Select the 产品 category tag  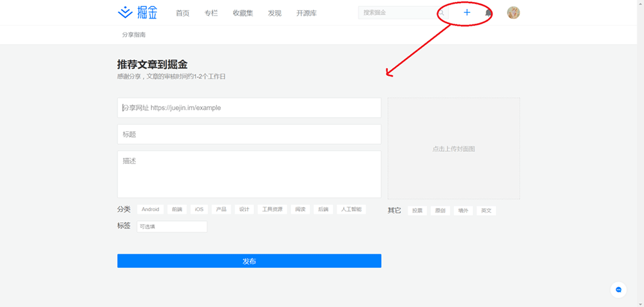pos(222,209)
